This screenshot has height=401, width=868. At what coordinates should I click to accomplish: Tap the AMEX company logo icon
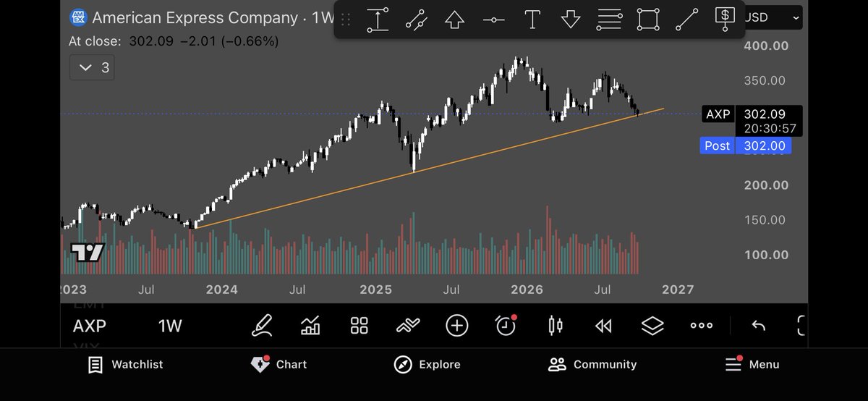tap(77, 18)
